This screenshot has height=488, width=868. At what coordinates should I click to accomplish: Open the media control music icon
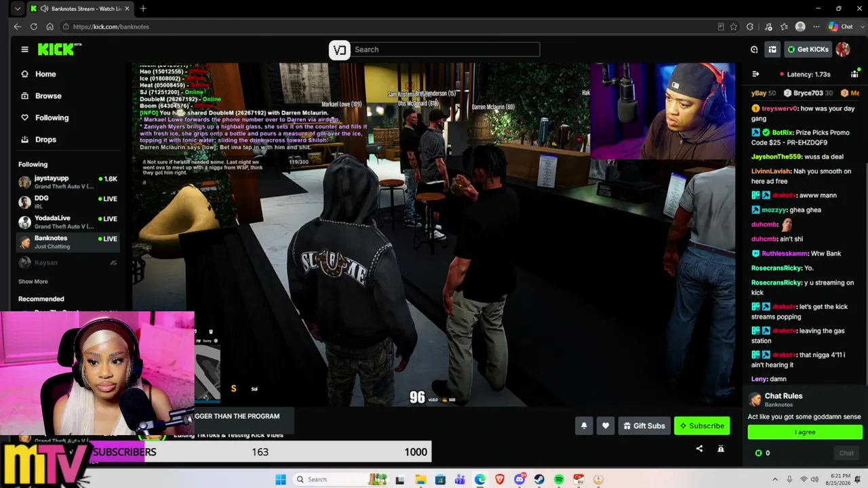768,26
